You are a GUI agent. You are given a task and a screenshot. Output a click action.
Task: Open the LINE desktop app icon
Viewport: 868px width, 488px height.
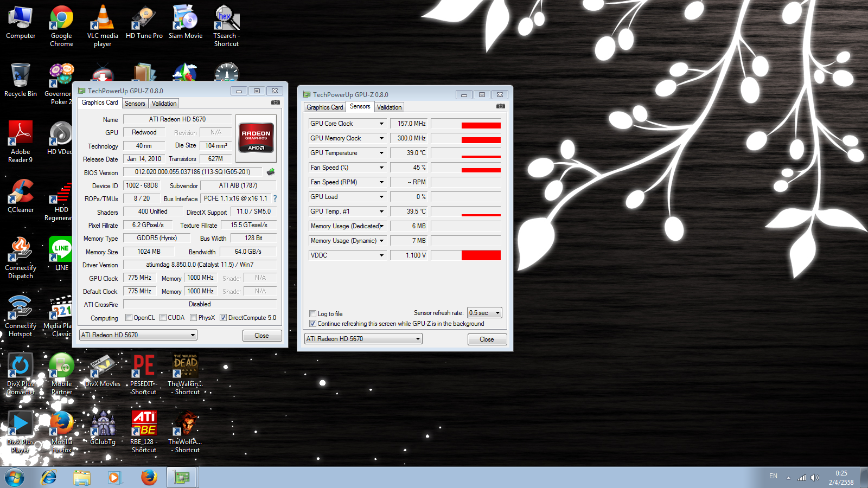pyautogui.click(x=61, y=254)
